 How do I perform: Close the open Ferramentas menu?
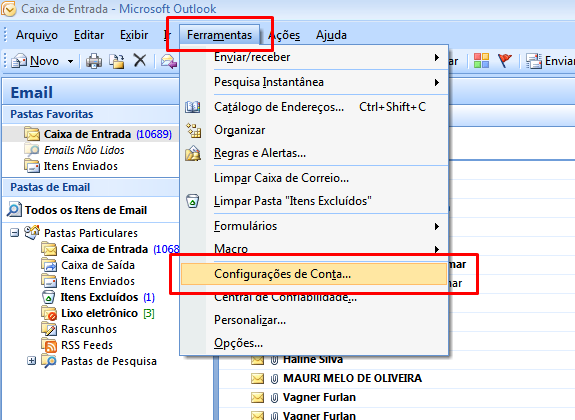pyautogui.click(x=219, y=35)
